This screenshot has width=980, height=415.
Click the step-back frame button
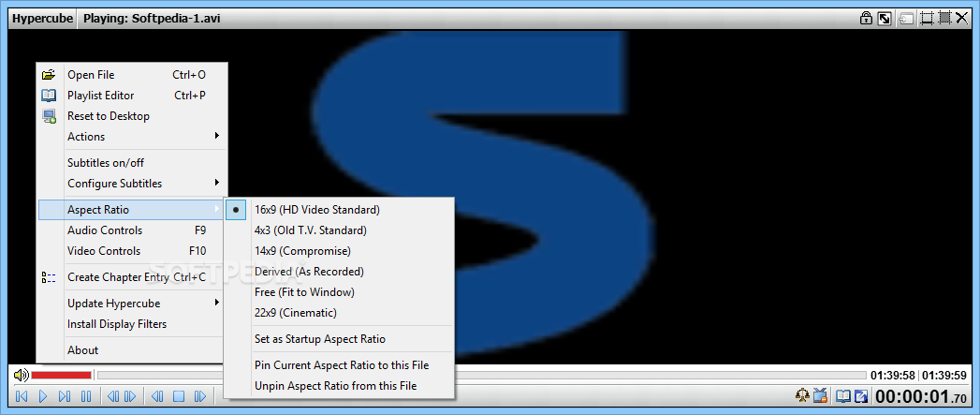(x=157, y=396)
